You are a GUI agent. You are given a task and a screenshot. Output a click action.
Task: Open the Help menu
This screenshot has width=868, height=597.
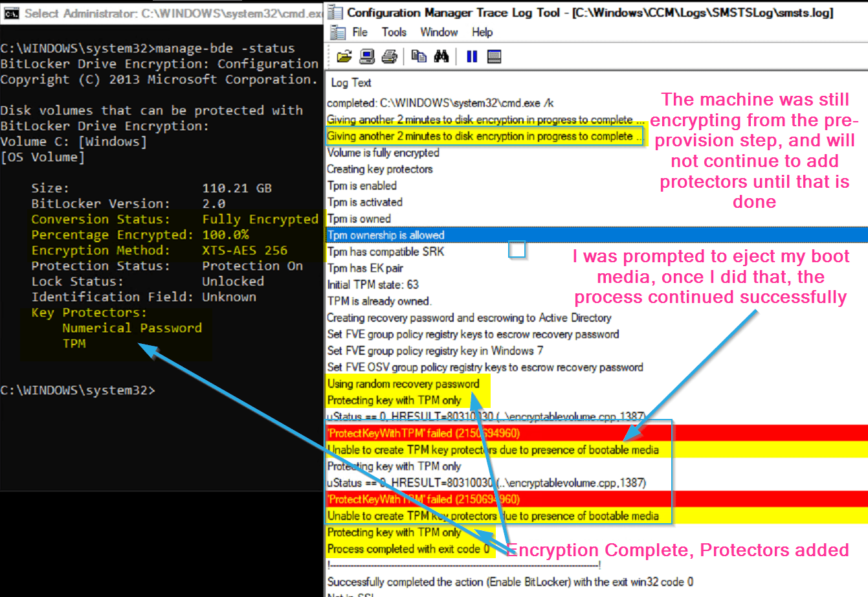pos(481,32)
